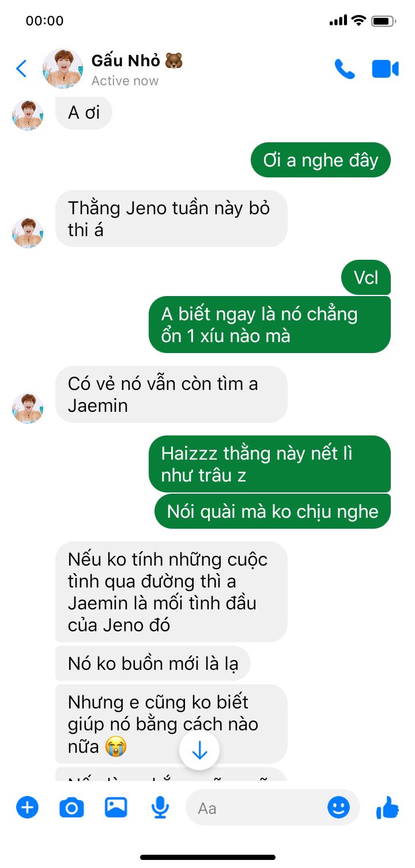Go back using the blue back arrow
This screenshot has height=868, width=415.
(21, 69)
